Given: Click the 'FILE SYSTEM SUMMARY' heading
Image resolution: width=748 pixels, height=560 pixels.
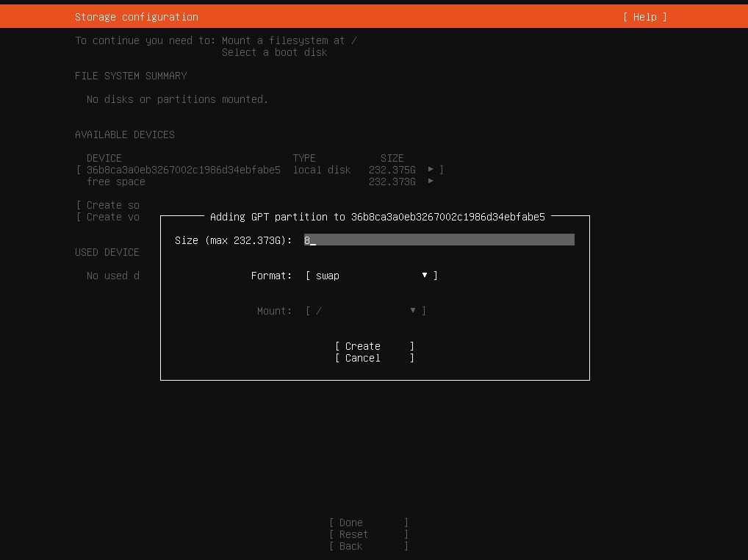Looking at the screenshot, I should 131,76.
